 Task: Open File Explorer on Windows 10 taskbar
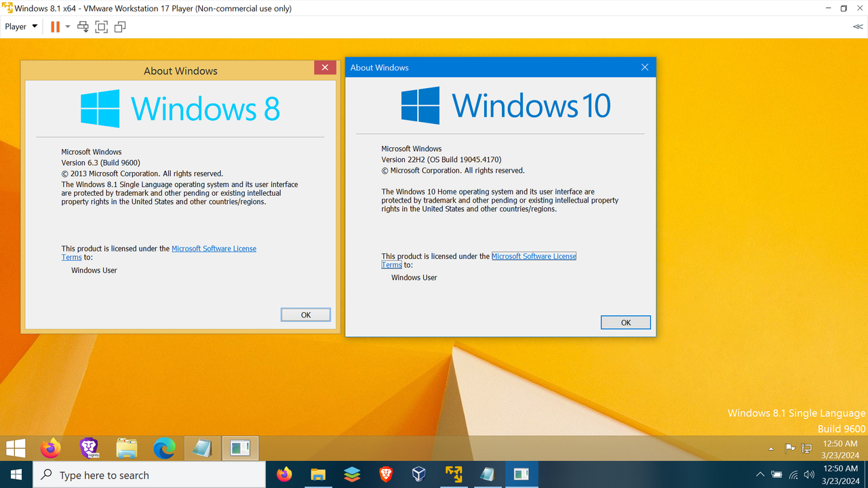point(318,474)
